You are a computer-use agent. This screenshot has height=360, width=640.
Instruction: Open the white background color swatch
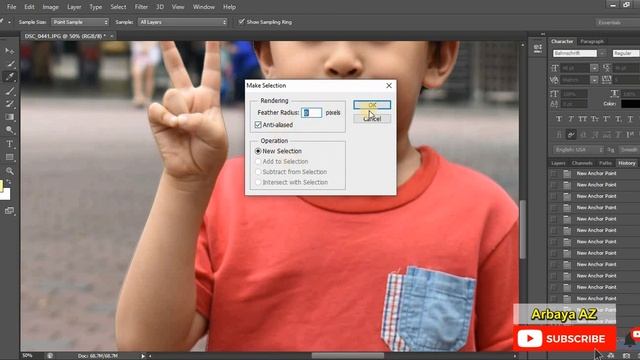pyautogui.click(x=6, y=195)
